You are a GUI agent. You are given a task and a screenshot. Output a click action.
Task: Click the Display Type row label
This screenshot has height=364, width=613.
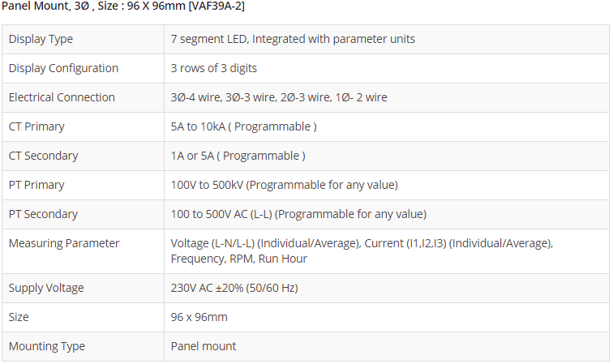click(41, 39)
